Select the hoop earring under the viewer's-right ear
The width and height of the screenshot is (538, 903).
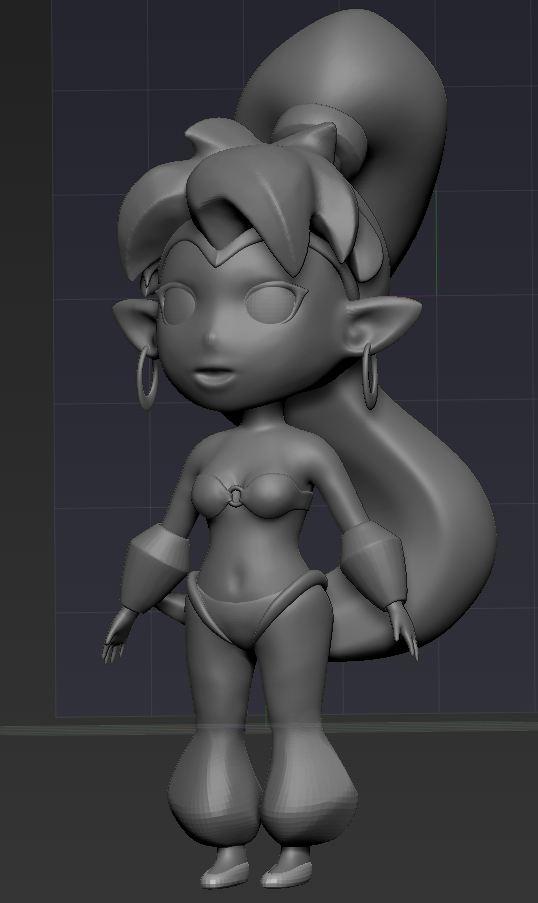[370, 375]
